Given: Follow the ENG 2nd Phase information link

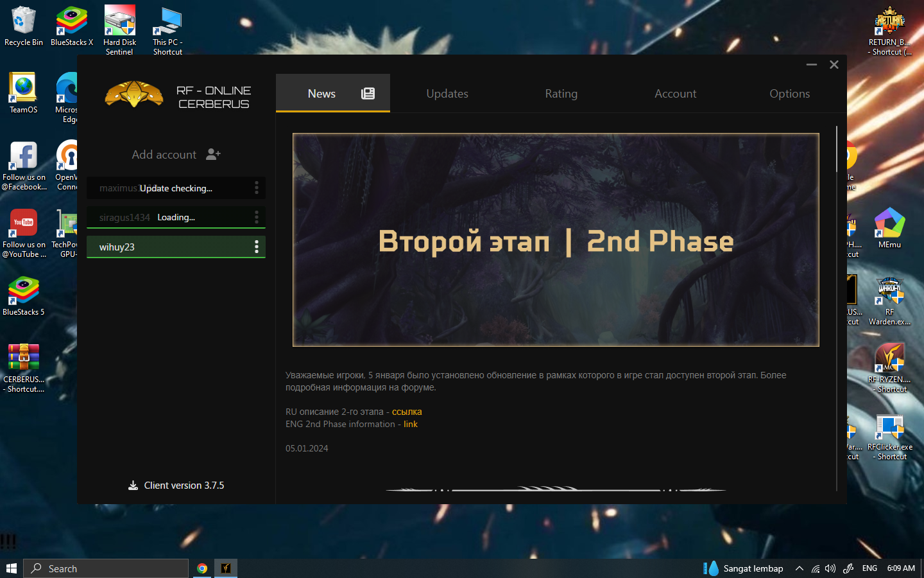Looking at the screenshot, I should tap(411, 424).
